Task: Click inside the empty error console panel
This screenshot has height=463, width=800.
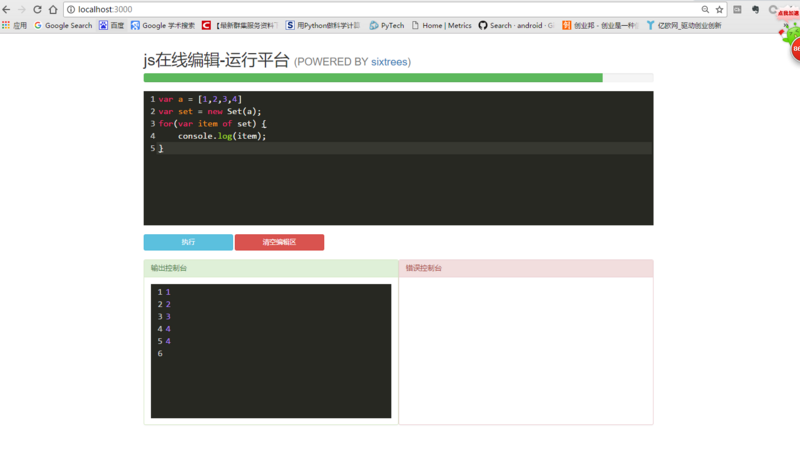Action: pos(526,350)
